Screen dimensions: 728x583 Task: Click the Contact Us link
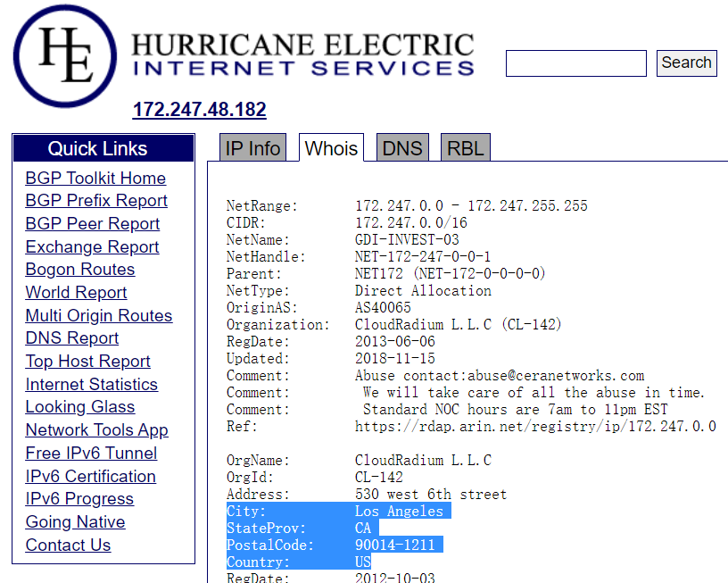coord(68,545)
